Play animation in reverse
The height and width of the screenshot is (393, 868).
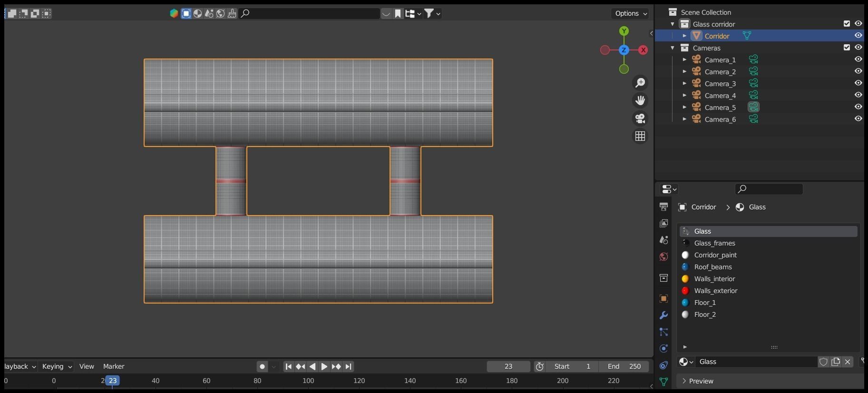tap(312, 367)
